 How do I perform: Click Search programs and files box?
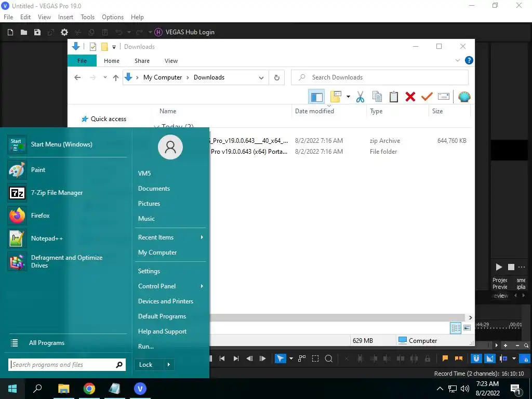(x=67, y=365)
